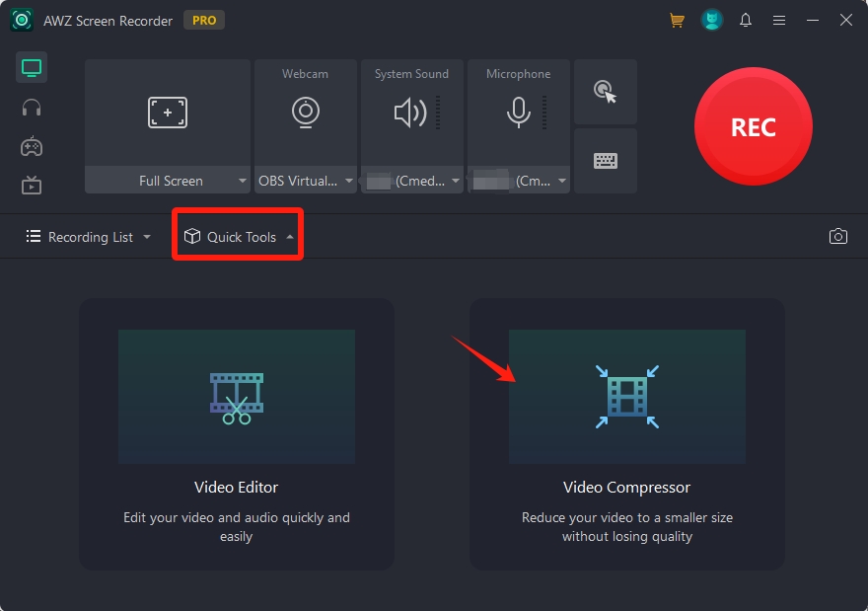
Task: Collapse the Quick Tools tab
Action: click(x=238, y=237)
